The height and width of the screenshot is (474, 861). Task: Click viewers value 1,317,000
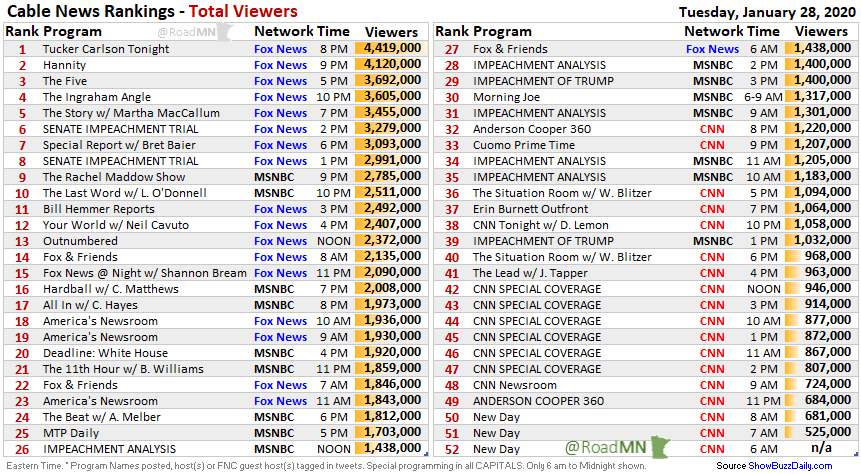[822, 96]
